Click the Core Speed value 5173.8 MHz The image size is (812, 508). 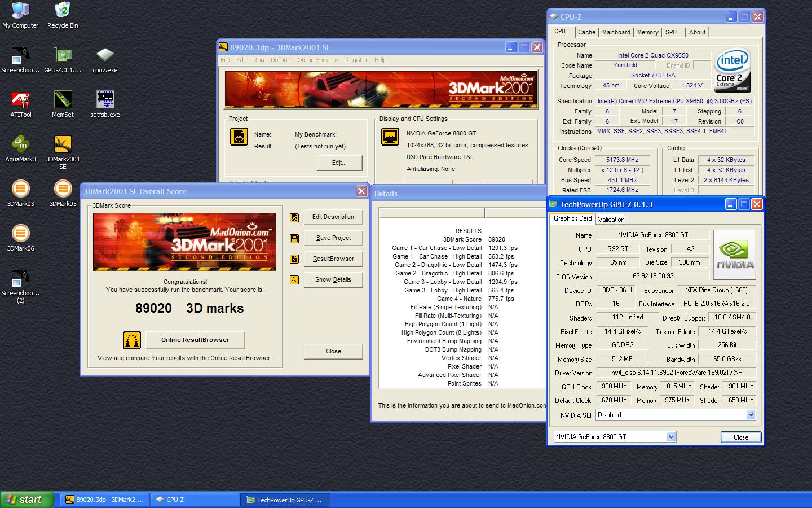tap(623, 160)
